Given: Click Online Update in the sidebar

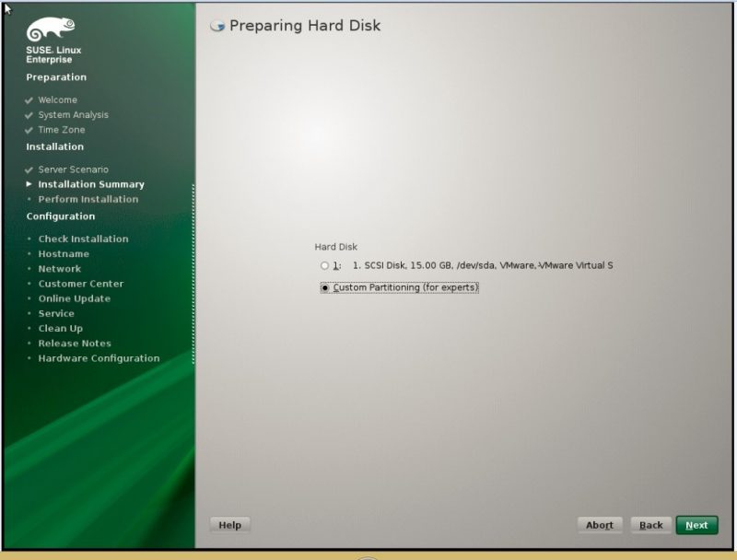Looking at the screenshot, I should pyautogui.click(x=74, y=298).
